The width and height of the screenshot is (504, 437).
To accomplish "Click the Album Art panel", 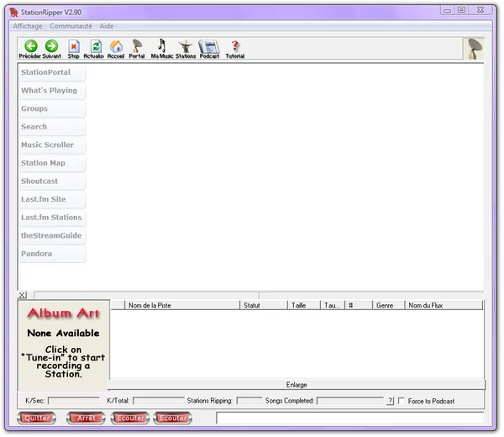I will tap(63, 345).
